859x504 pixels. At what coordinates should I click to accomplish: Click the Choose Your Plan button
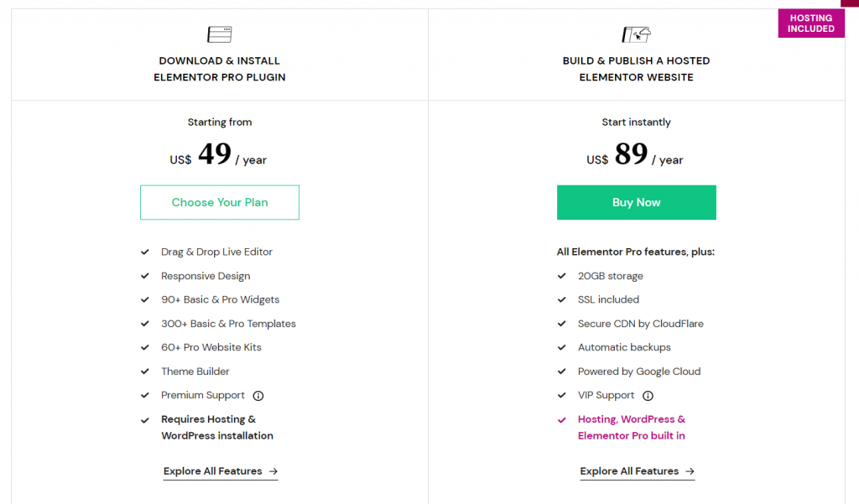click(x=220, y=202)
